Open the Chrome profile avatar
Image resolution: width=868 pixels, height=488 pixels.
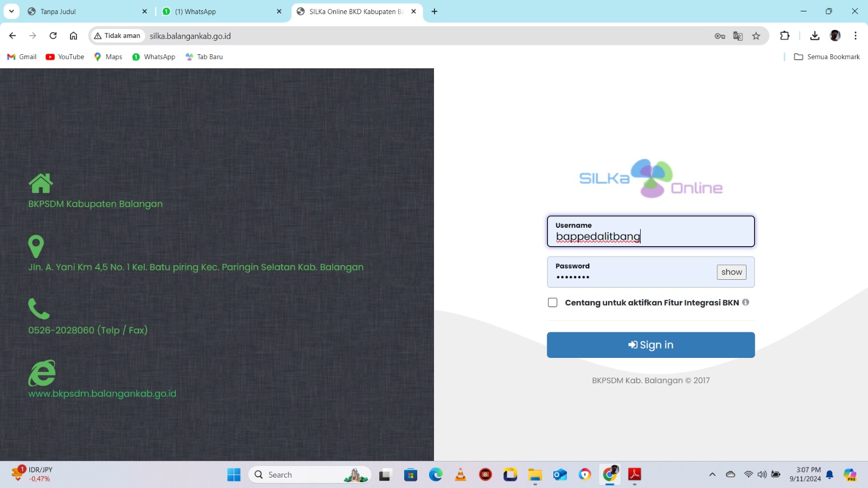click(x=835, y=36)
